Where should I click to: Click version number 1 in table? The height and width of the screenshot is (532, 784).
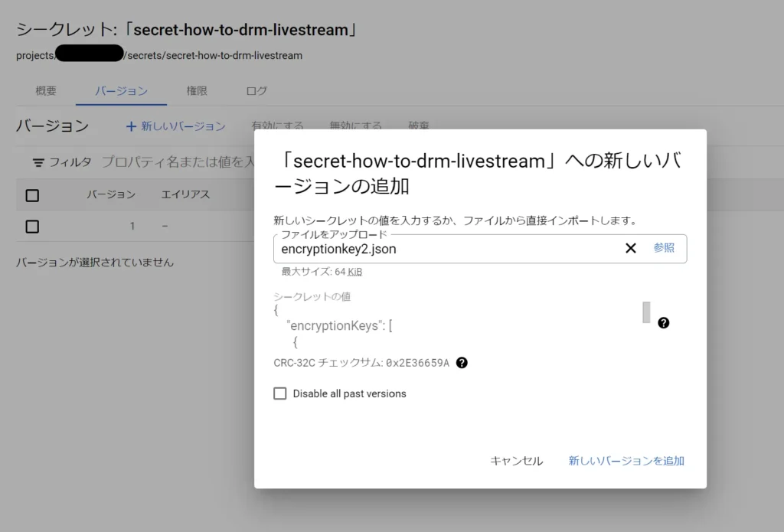[132, 226]
